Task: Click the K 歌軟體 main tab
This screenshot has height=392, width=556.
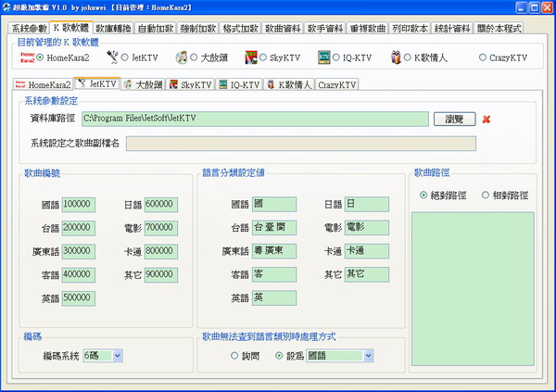Action: [x=71, y=28]
